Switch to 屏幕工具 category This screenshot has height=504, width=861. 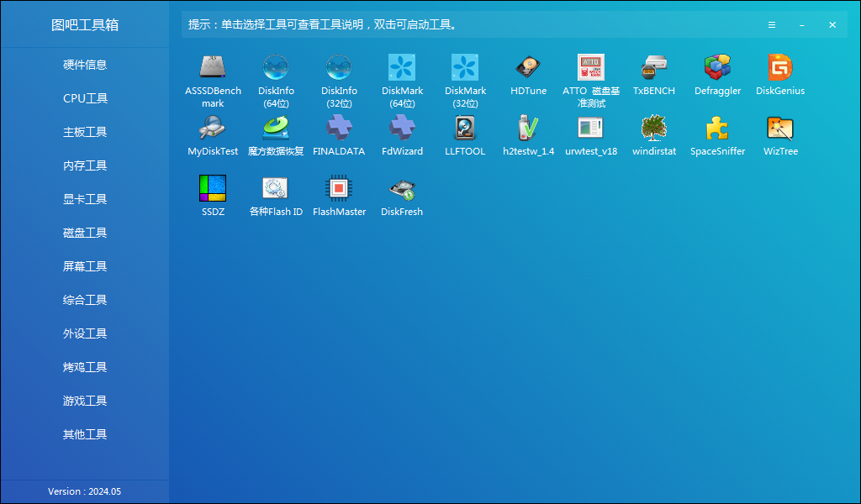click(85, 266)
